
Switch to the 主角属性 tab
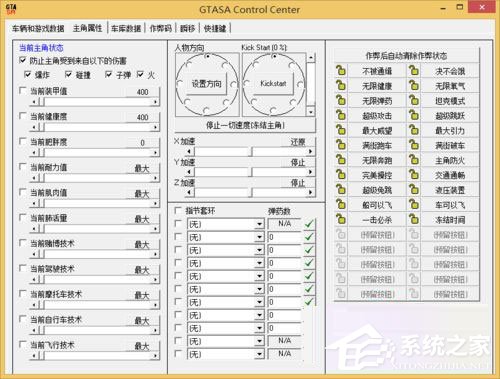87,28
